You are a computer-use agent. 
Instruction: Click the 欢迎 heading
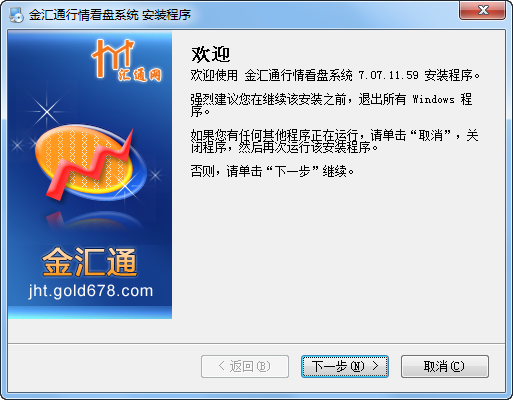(x=211, y=54)
